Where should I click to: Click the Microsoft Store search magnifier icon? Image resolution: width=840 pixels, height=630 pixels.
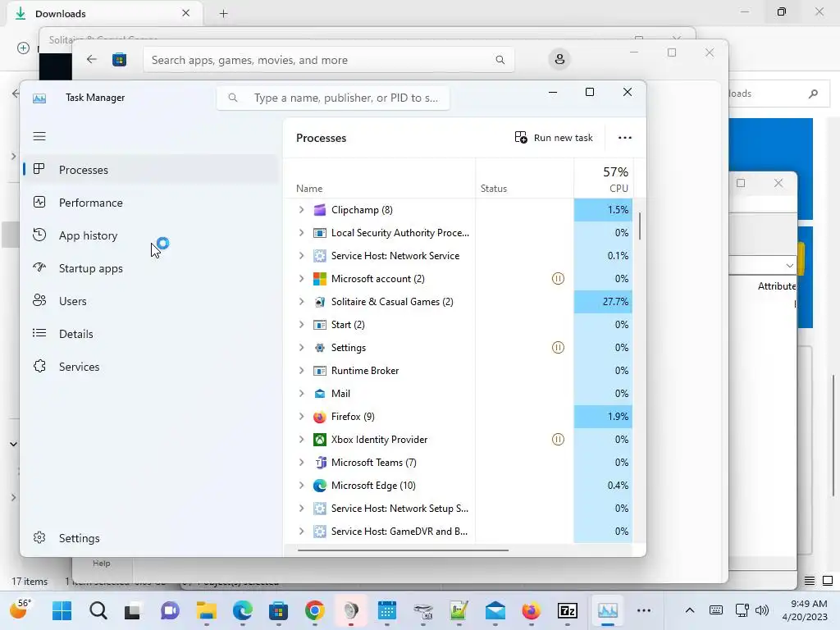pyautogui.click(x=500, y=60)
